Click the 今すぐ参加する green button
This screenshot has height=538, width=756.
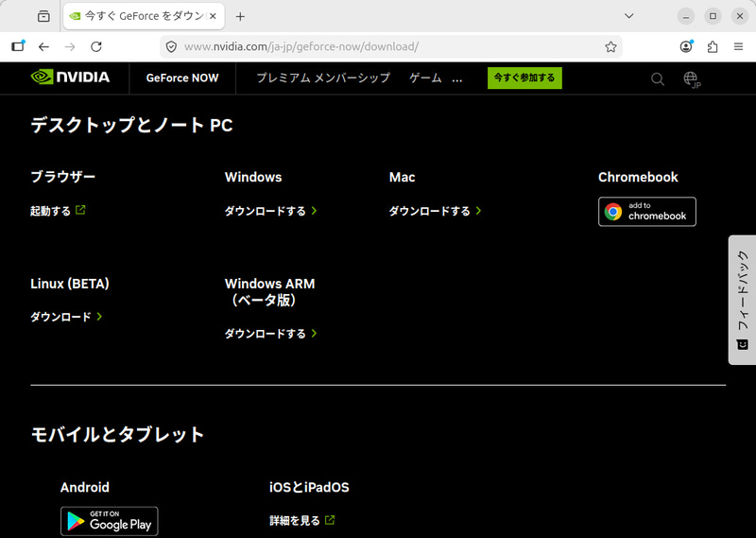click(x=524, y=78)
